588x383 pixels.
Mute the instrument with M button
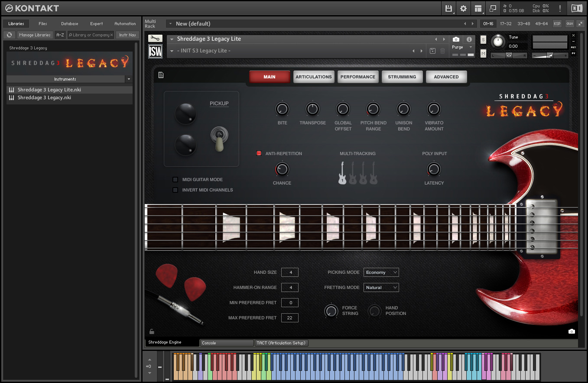483,53
